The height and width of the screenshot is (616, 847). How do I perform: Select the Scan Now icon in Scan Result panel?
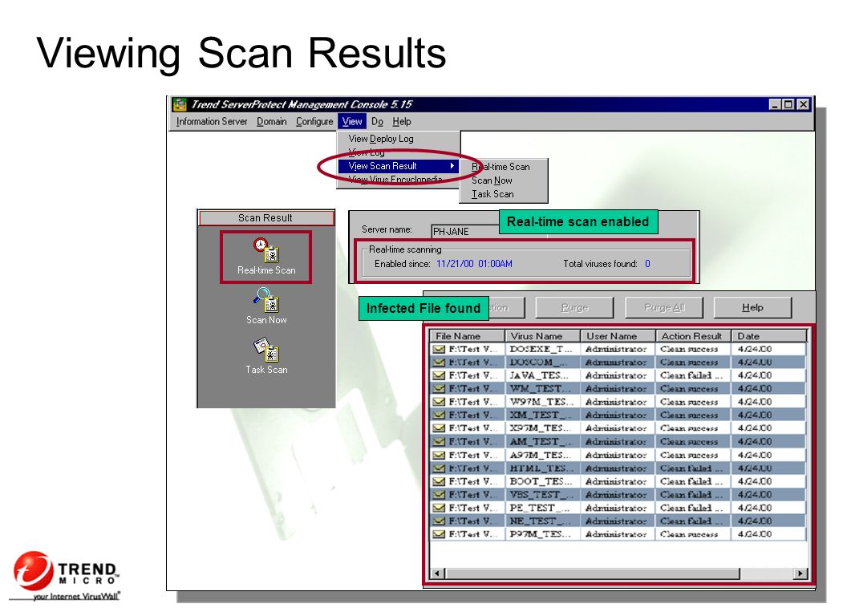[x=266, y=306]
